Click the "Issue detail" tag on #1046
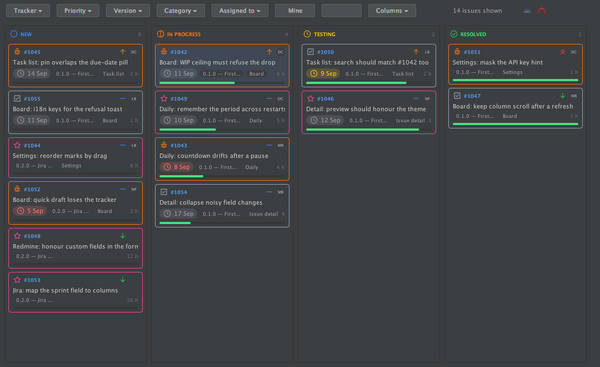Screen dimensions: 600x367 click(x=410, y=121)
